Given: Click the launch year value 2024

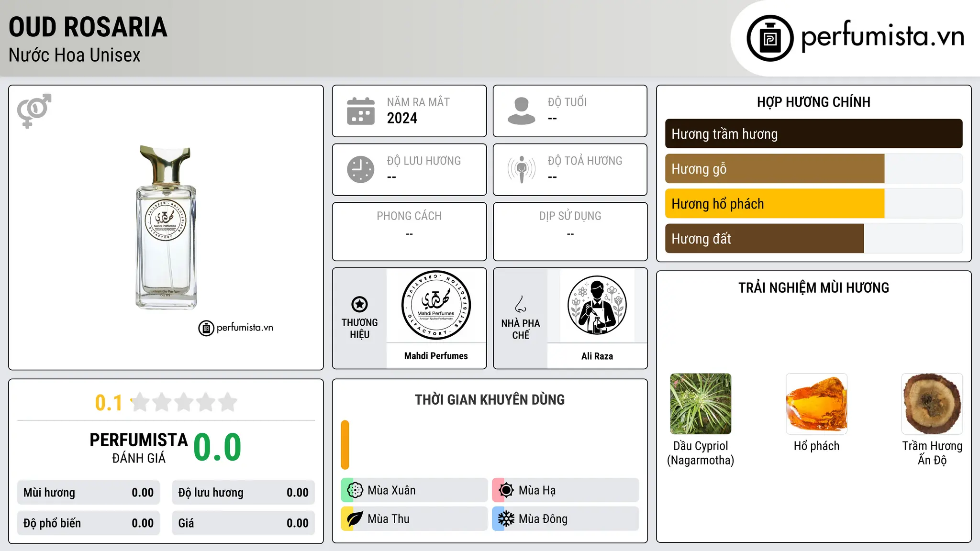Looking at the screenshot, I should [402, 118].
